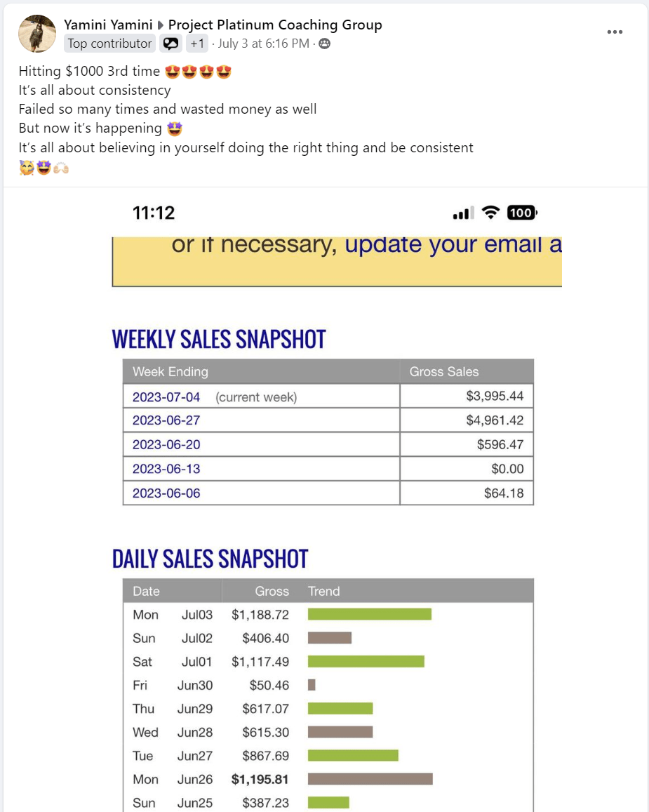
Task: Click the July 3 at 6:16 PM timestamp
Action: point(263,44)
